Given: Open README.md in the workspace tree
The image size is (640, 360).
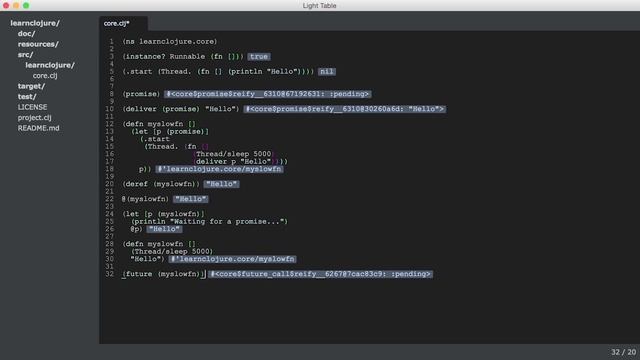Looking at the screenshot, I should (38, 128).
